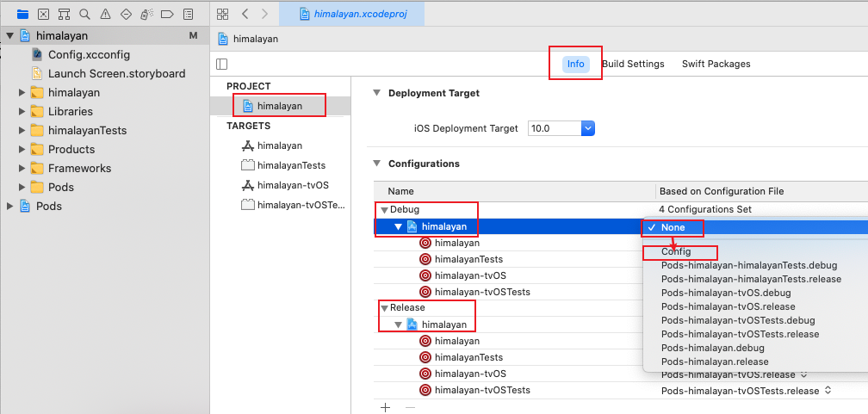Click the Name column header
Image resolution: width=868 pixels, height=414 pixels.
400,191
